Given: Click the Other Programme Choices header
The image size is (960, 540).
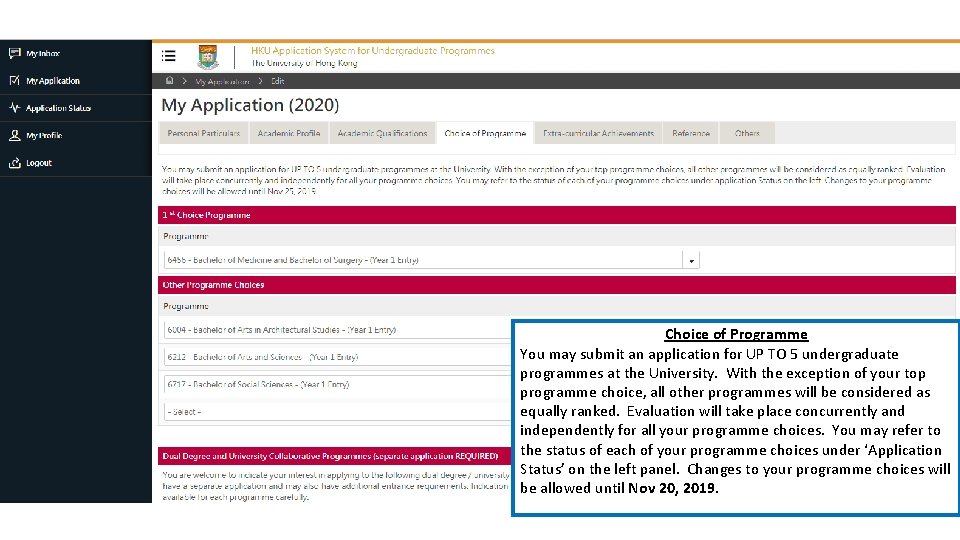Looking at the screenshot, I should tap(557, 285).
